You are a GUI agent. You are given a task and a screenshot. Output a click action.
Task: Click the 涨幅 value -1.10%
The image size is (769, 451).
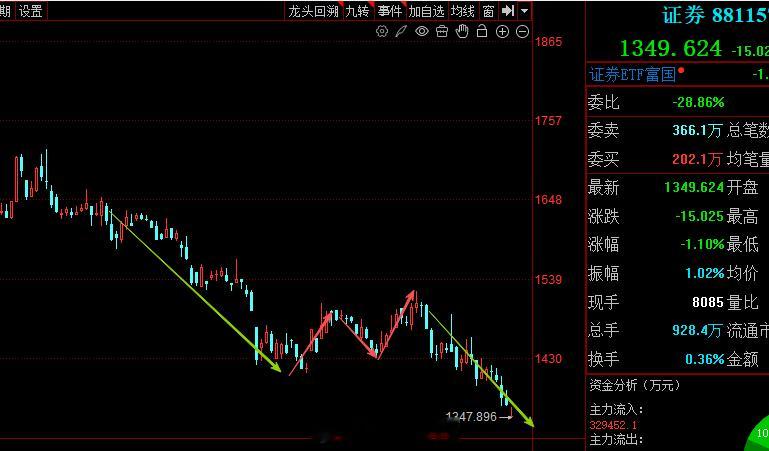point(702,244)
